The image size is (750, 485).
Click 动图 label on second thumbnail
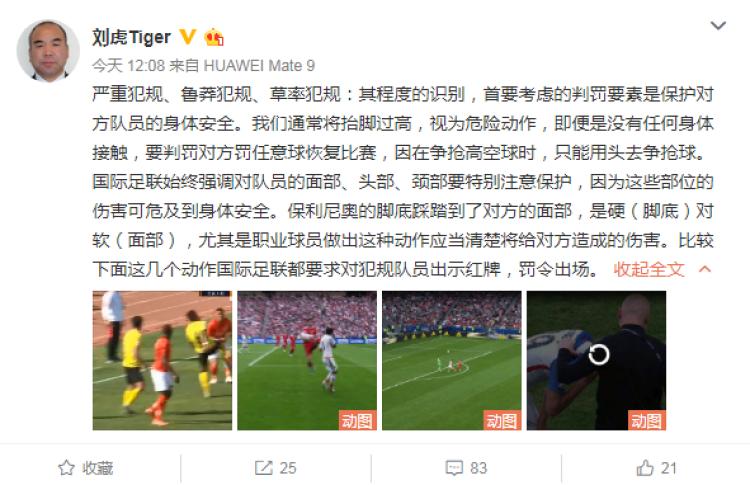pyautogui.click(x=357, y=420)
